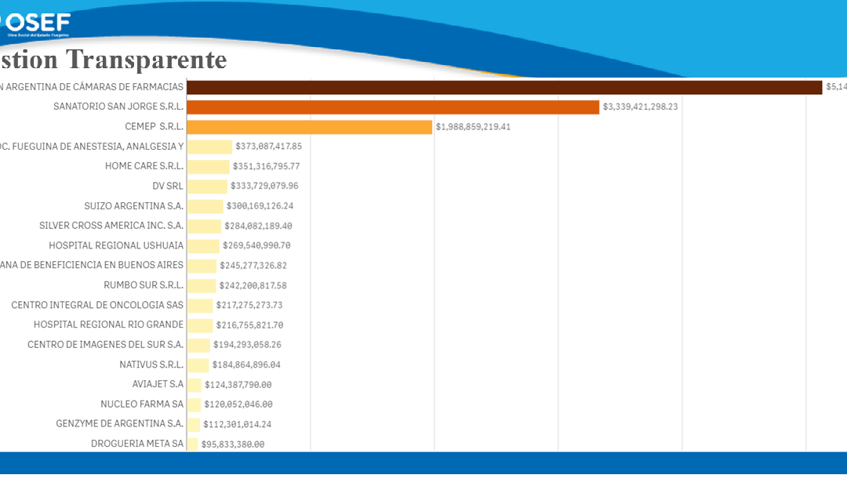Click the 'DV SRL' label

tap(168, 187)
